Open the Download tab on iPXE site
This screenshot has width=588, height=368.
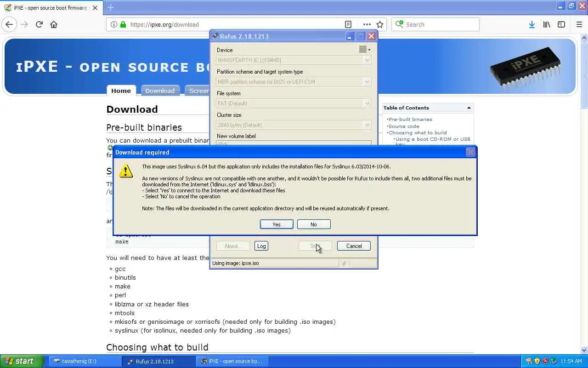point(160,91)
